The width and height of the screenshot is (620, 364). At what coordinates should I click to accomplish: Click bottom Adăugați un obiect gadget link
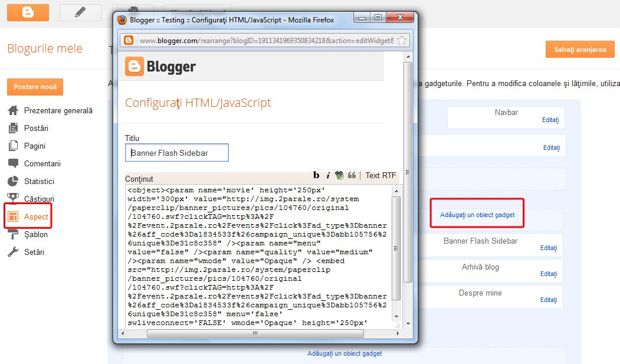(345, 354)
